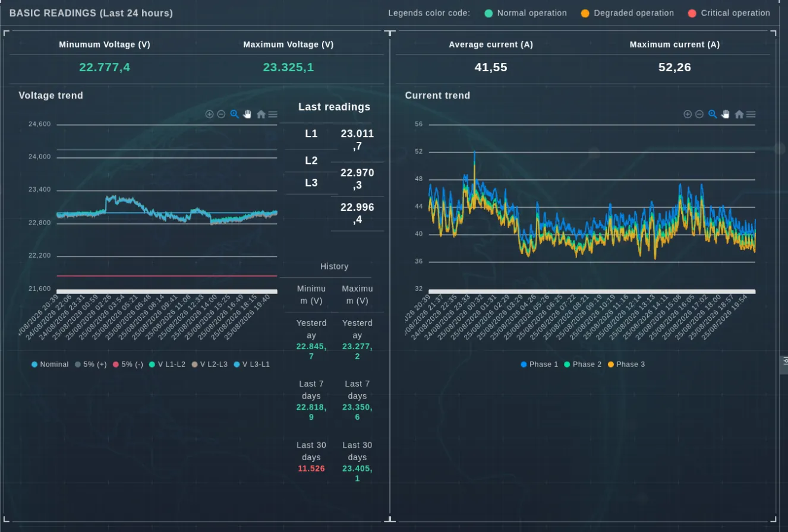Click the Voltage trend heading
The width and height of the screenshot is (788, 532).
[51, 96]
